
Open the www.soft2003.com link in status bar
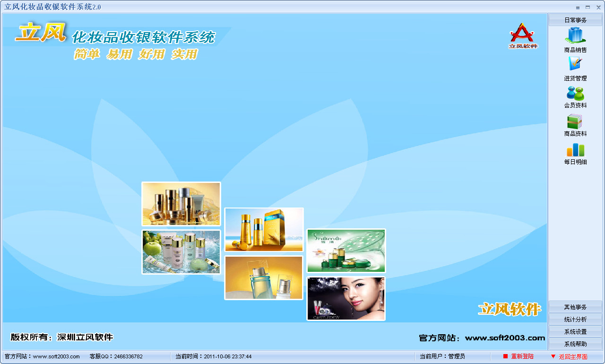tap(56, 356)
